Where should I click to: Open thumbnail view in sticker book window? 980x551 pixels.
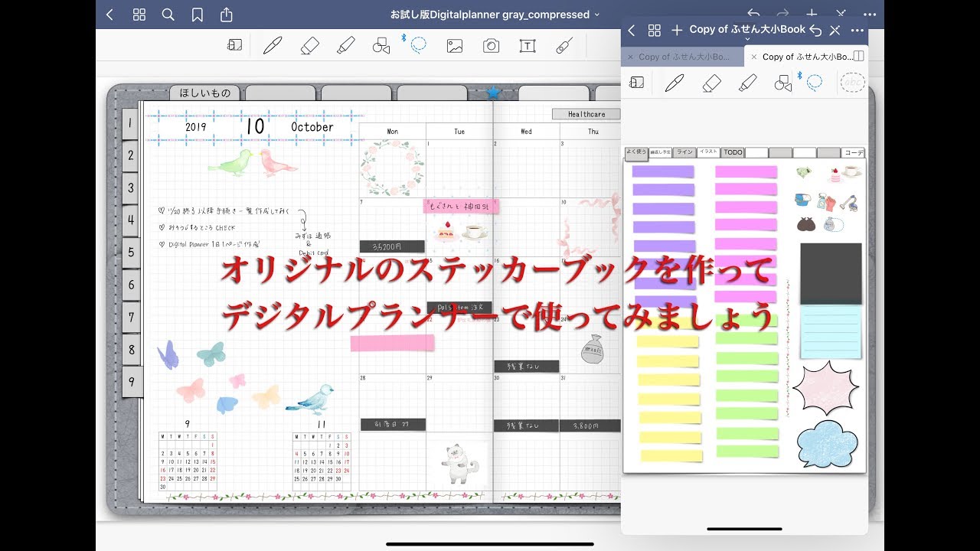click(x=655, y=30)
